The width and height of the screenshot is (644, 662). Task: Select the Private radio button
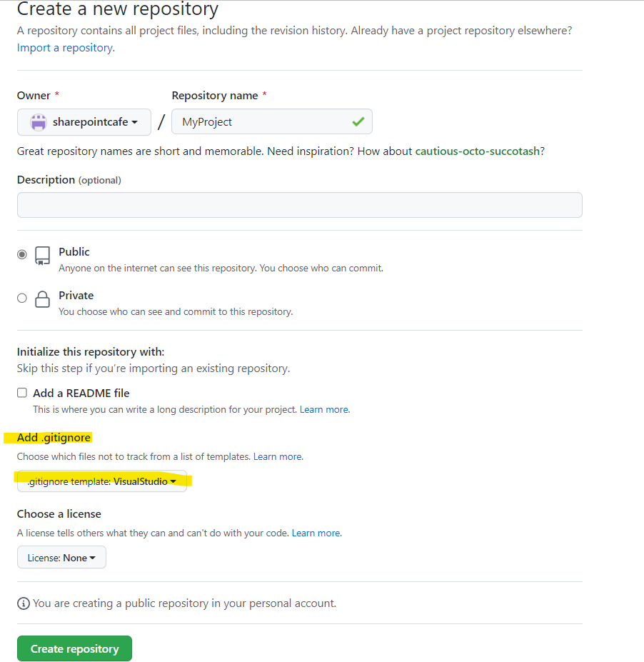22,298
